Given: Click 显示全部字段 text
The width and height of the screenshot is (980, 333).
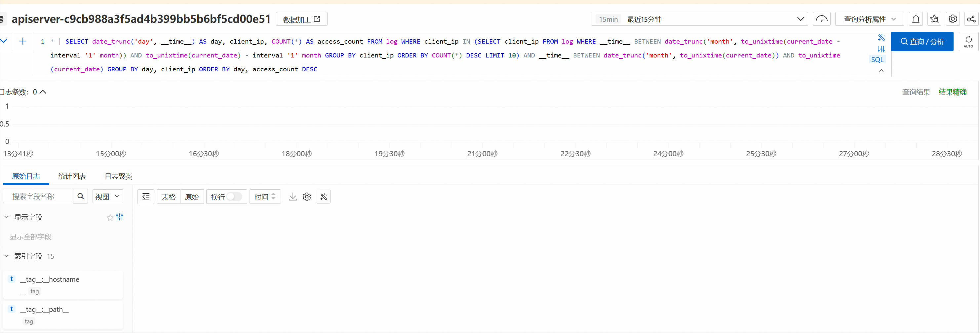Looking at the screenshot, I should (30, 237).
